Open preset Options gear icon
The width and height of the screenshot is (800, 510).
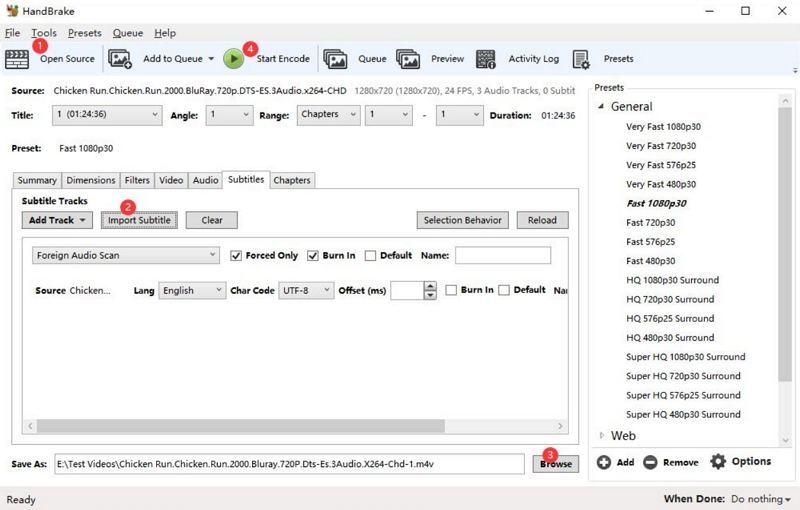click(x=718, y=462)
